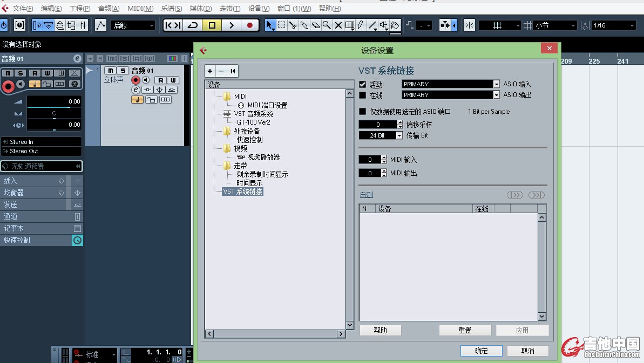Disable the 活动 checkbox

363,85
